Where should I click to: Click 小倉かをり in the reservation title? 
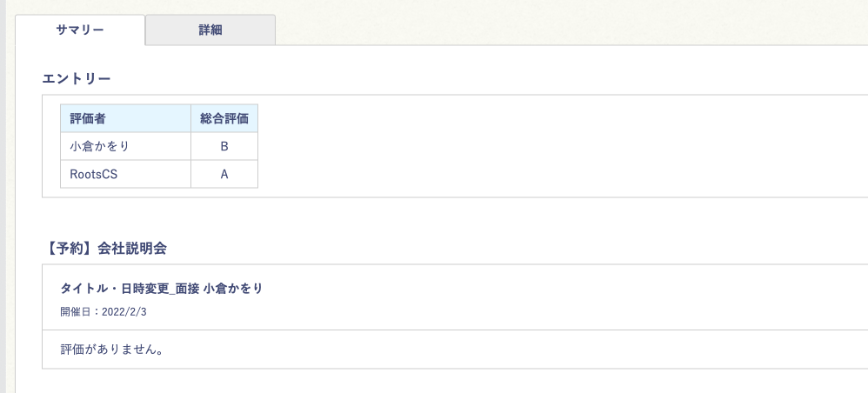coord(232,288)
